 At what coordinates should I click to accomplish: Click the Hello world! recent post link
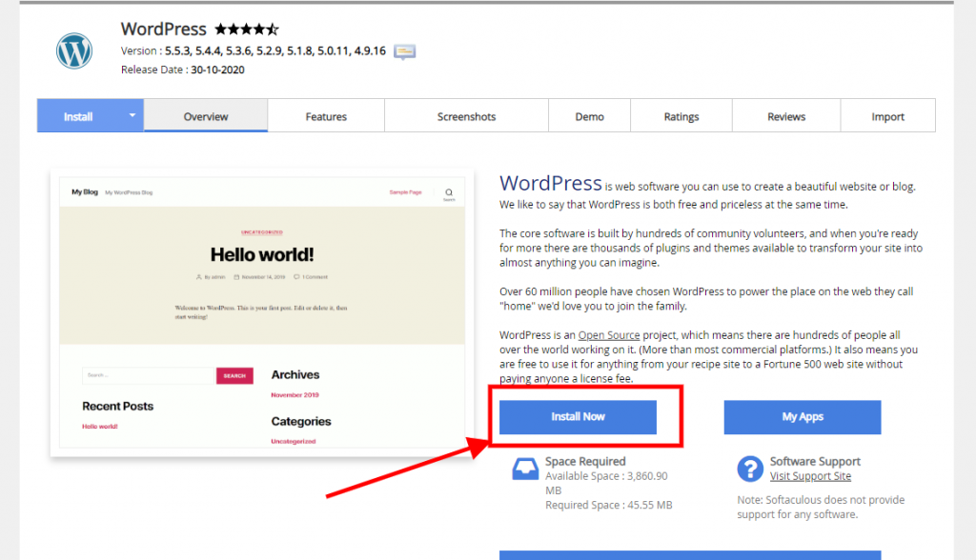[x=99, y=427]
